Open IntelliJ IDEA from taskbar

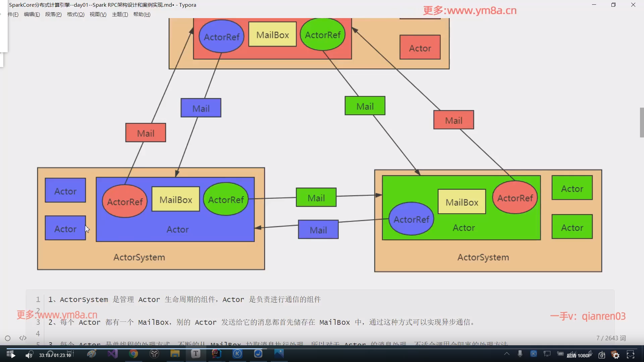[x=216, y=354]
